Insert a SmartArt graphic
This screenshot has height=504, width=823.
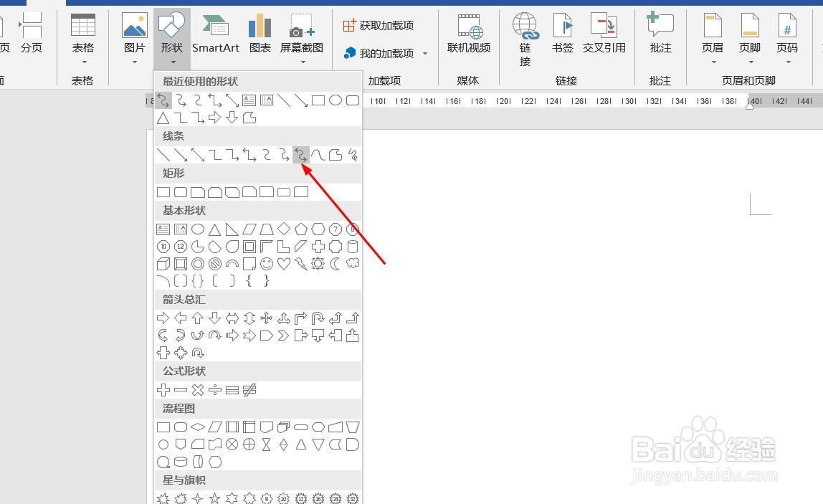coord(215,34)
